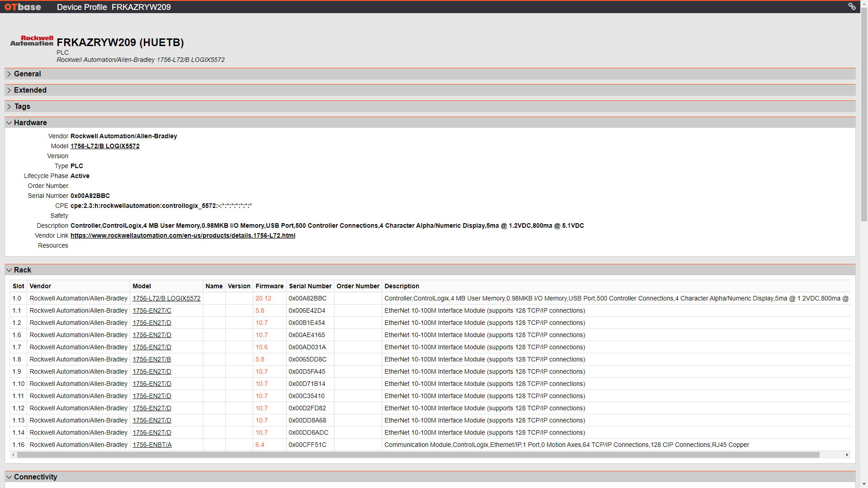Open 1756-EN2T/D model link in slot 1.9

[x=152, y=371]
